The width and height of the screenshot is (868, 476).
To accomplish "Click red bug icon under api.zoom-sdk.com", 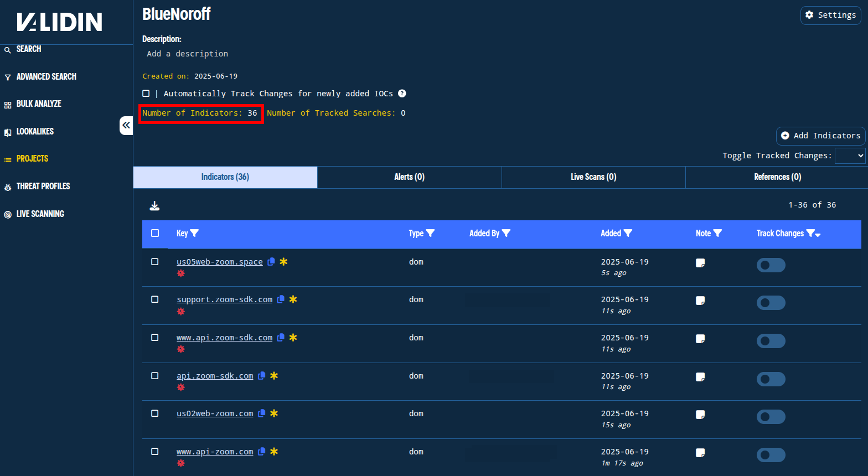I will coord(180,387).
